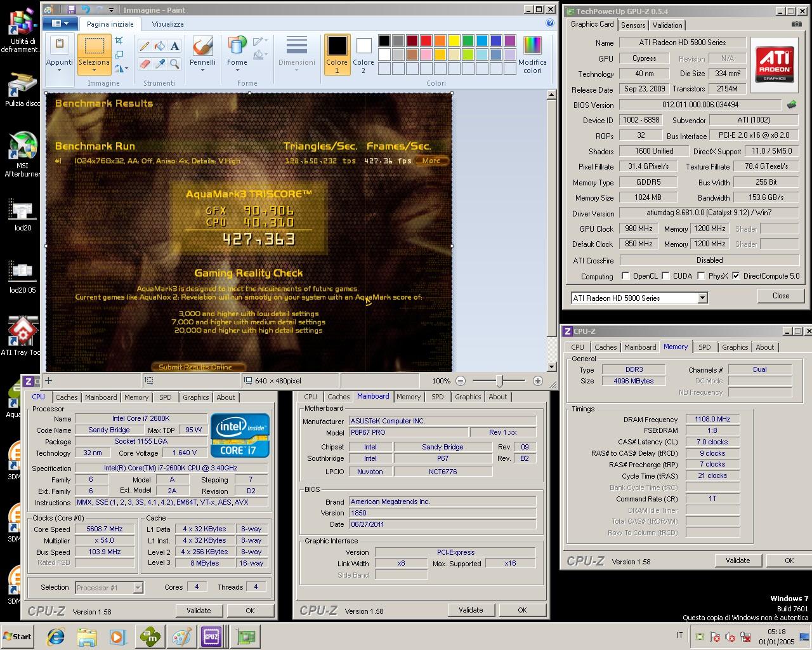The width and height of the screenshot is (812, 650).
Task: Click the Close button in GPU-Z
Action: pos(781,296)
